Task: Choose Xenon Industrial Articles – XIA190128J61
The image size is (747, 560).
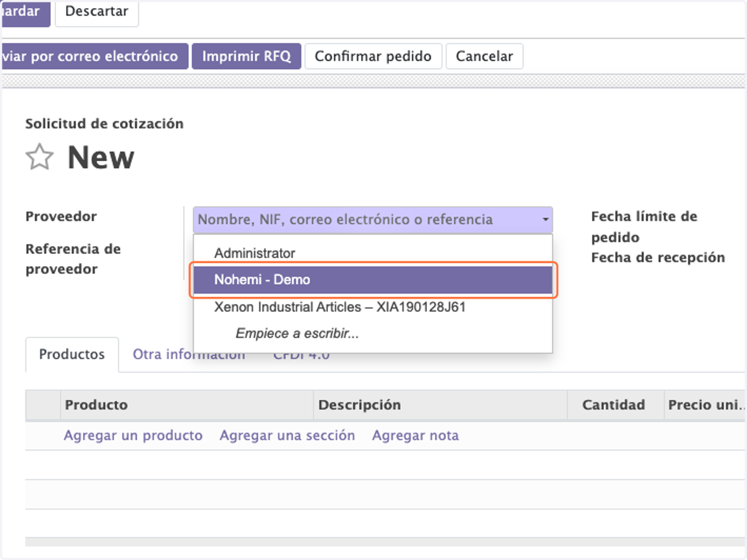Action: click(x=373, y=307)
